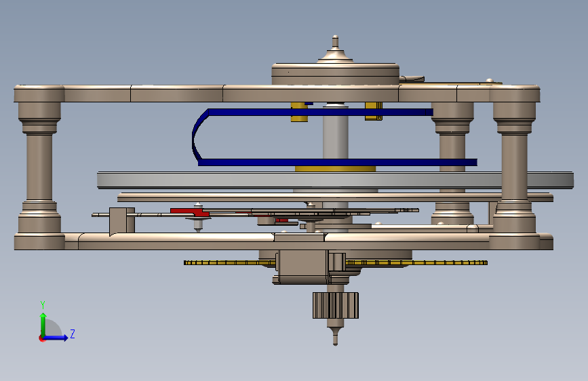Click the red origin dot of the triad
Viewport: 588px width, 381px height.
(41, 338)
